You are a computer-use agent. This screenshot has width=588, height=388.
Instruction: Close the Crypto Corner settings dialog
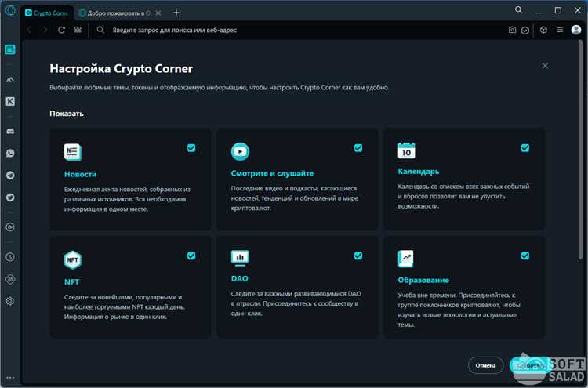[x=545, y=66]
